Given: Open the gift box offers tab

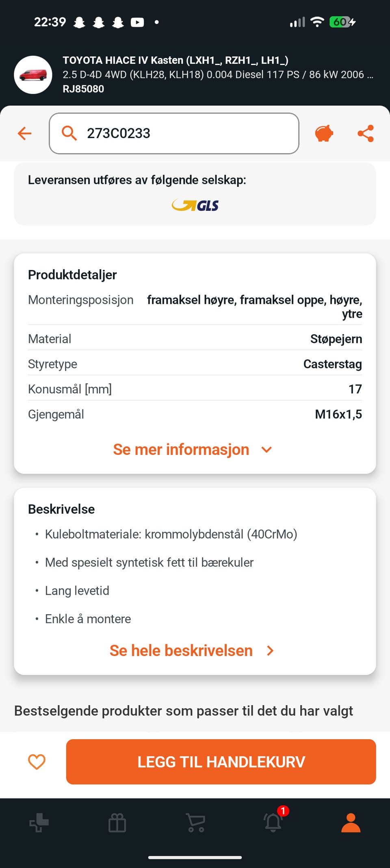Looking at the screenshot, I should (x=117, y=823).
